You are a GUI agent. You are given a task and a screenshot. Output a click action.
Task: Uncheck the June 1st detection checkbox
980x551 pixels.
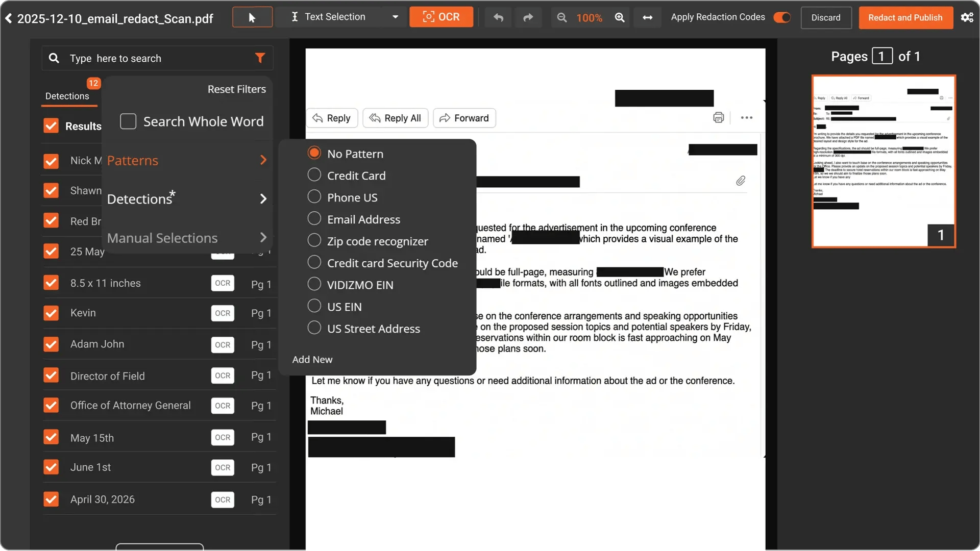[x=51, y=467]
